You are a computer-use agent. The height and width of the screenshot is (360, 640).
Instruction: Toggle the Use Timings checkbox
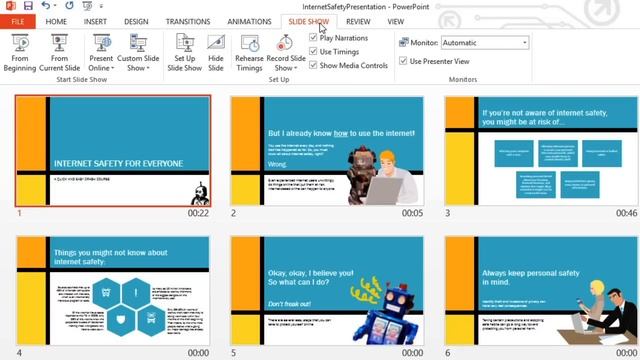click(x=313, y=51)
